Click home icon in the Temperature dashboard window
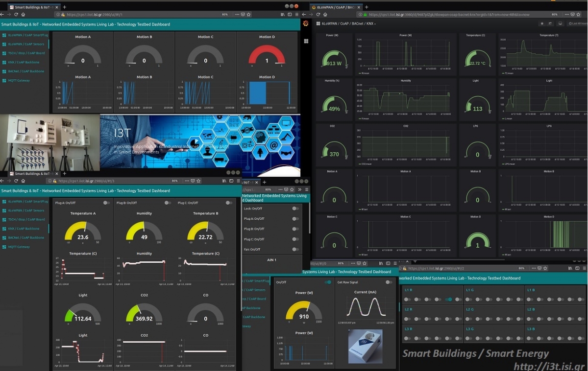Screen dimensions: 588x371 (23, 181)
